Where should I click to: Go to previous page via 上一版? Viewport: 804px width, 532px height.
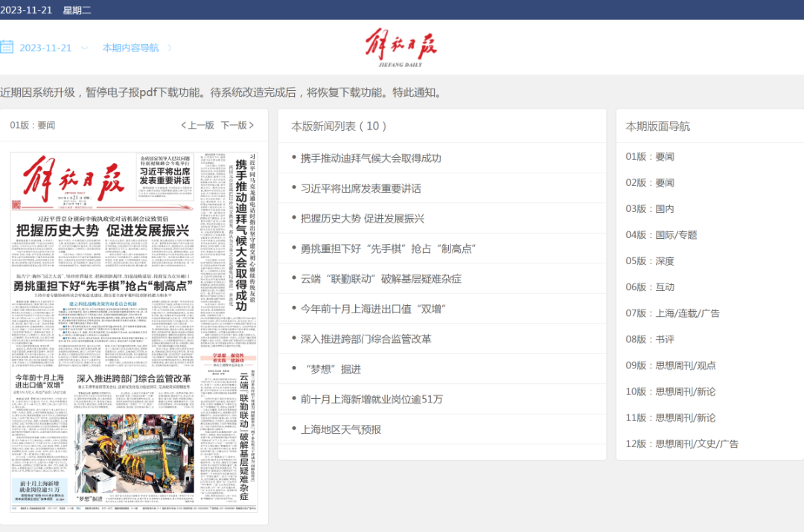point(197,125)
